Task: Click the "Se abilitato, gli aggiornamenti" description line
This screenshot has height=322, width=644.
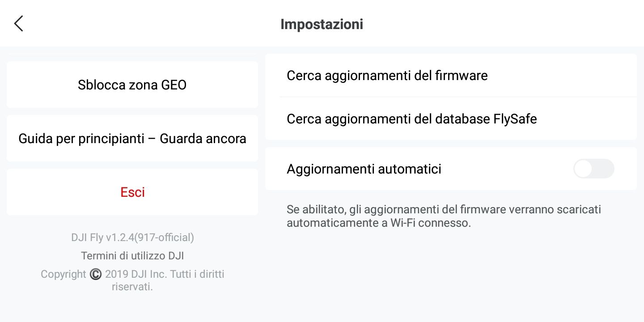Action: (444, 209)
